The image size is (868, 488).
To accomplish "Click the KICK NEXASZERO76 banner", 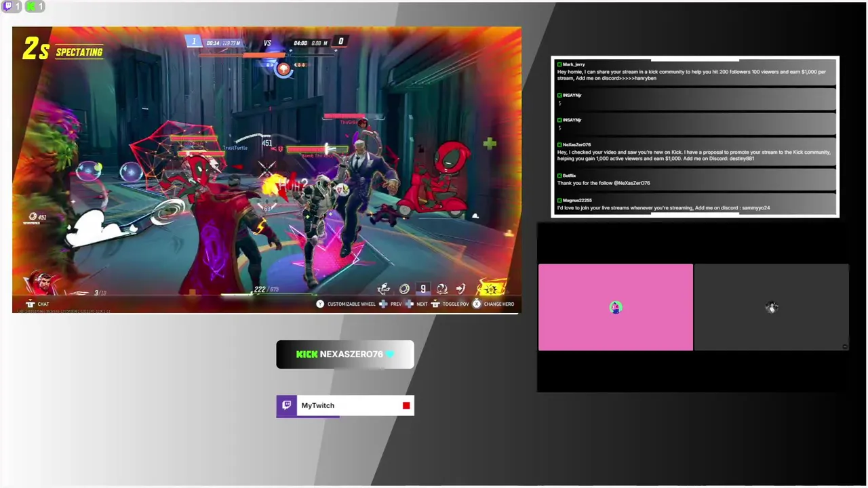I will [345, 354].
